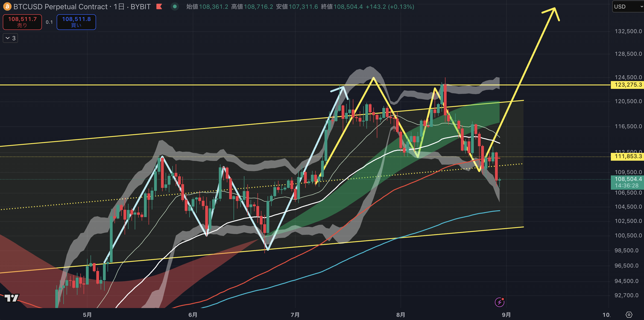Screen dimensions: 644x320
Task: Click the 132,500.0 price axis label
Action: coord(628,31)
